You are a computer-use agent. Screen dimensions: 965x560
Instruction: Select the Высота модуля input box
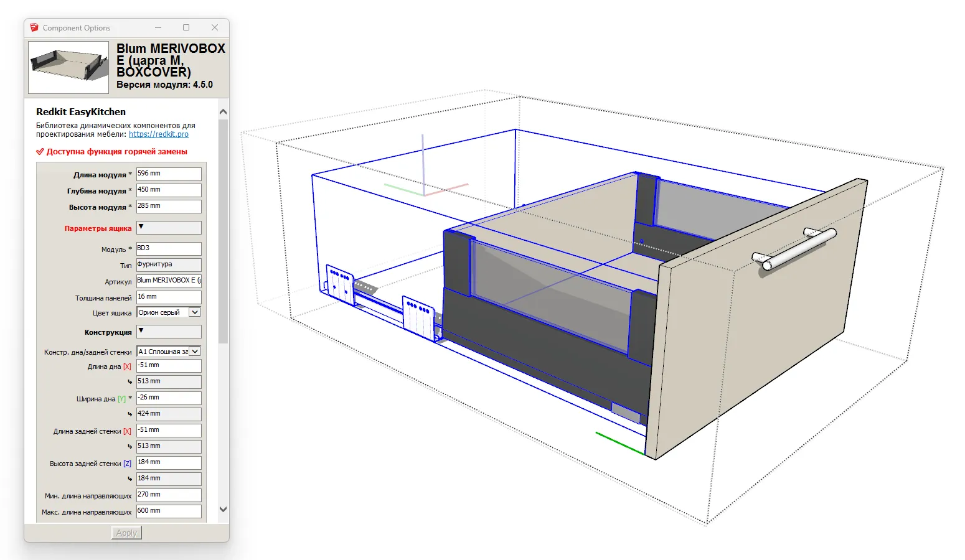tap(169, 207)
